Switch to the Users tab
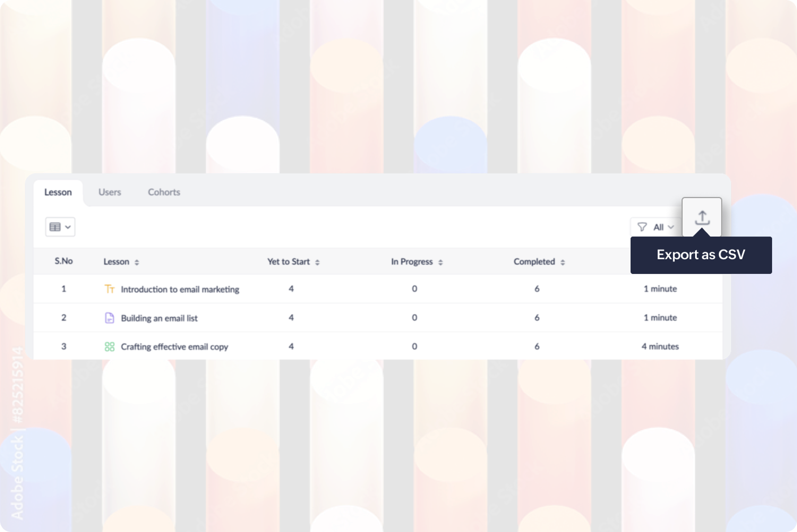The image size is (797, 532). coord(109,192)
